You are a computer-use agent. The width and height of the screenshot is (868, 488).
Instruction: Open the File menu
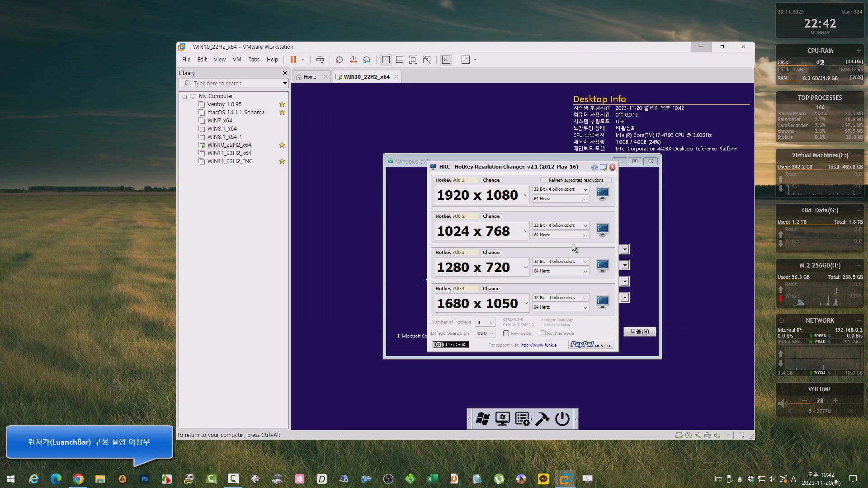click(x=186, y=60)
